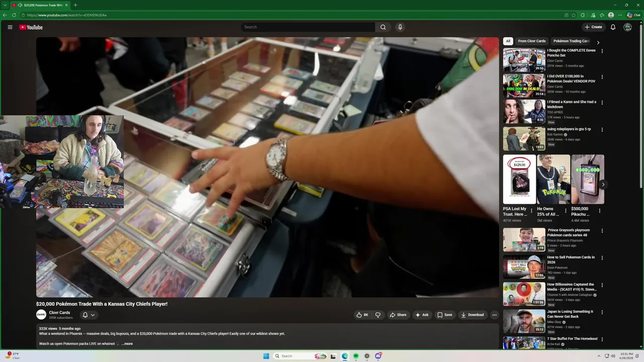Save video to a playlist
Viewport: 644px width, 362px height.
445,315
